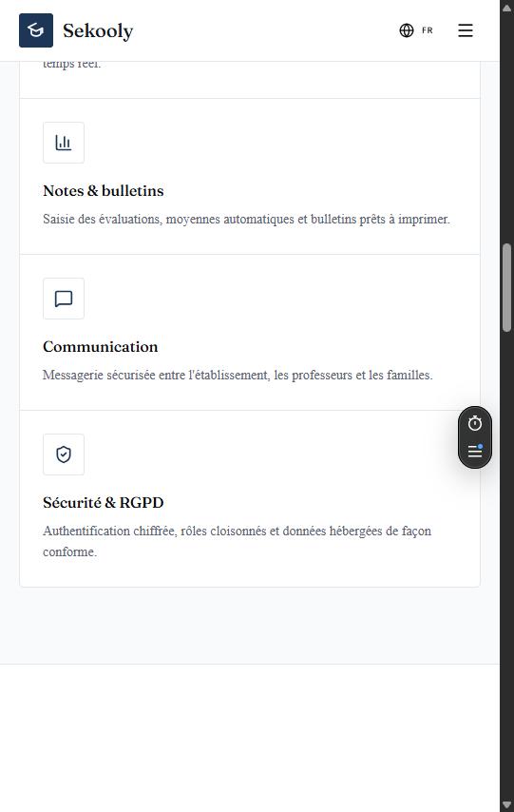The height and width of the screenshot is (812, 514).
Task: Click the shield check security icon
Action: coord(64,454)
